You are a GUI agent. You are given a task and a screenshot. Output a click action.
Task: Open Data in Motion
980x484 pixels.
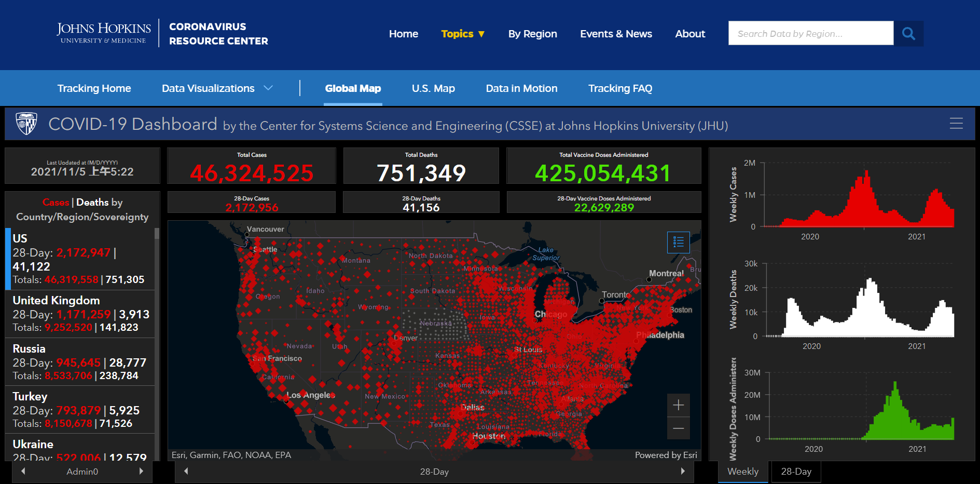[x=521, y=88]
